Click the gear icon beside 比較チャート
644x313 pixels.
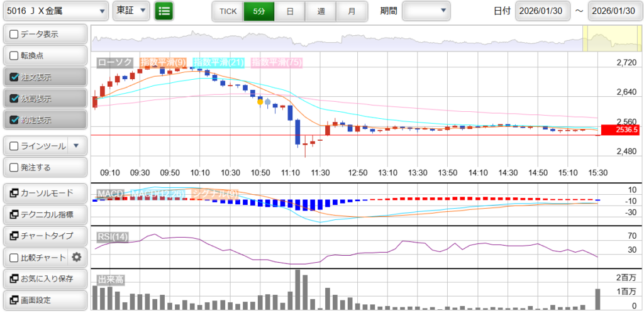(77, 257)
